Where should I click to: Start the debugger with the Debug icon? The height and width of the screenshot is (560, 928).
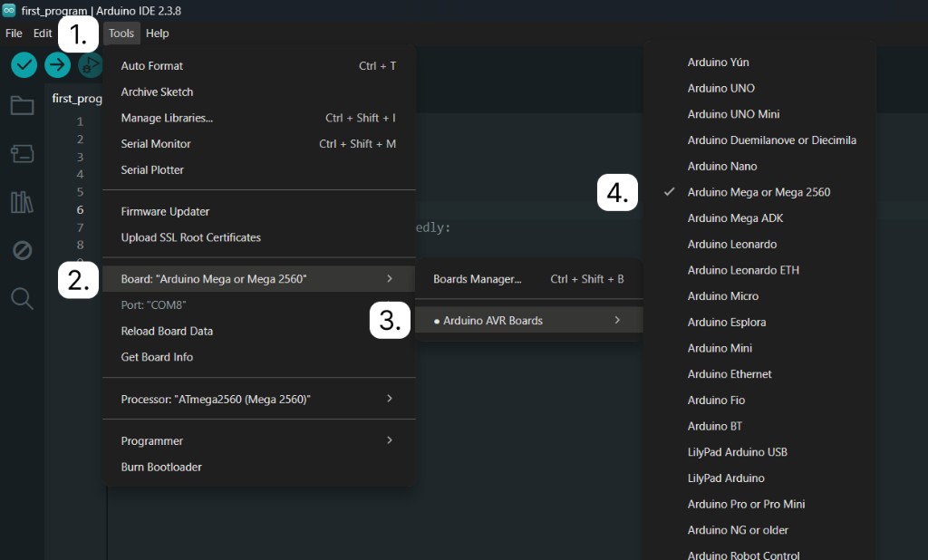[91, 65]
